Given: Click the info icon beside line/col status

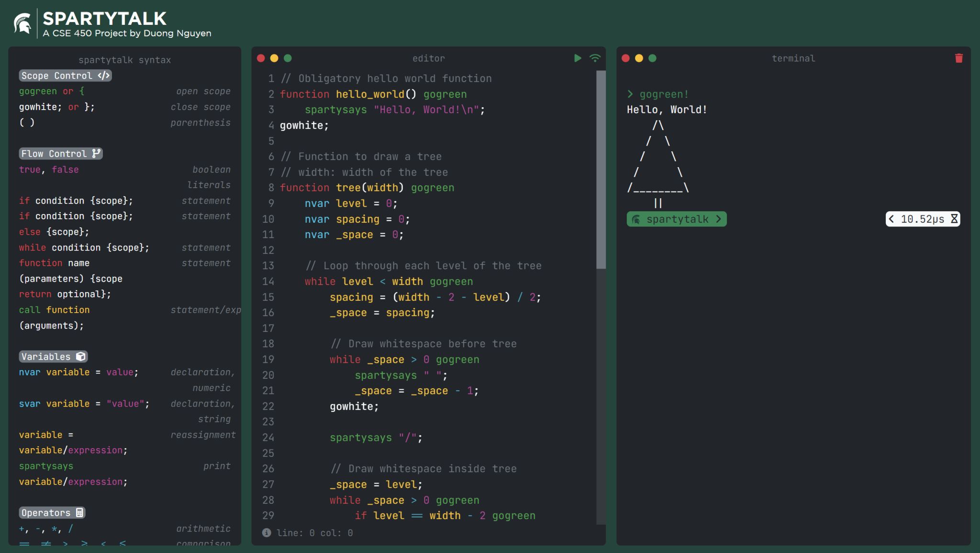Looking at the screenshot, I should 267,532.
